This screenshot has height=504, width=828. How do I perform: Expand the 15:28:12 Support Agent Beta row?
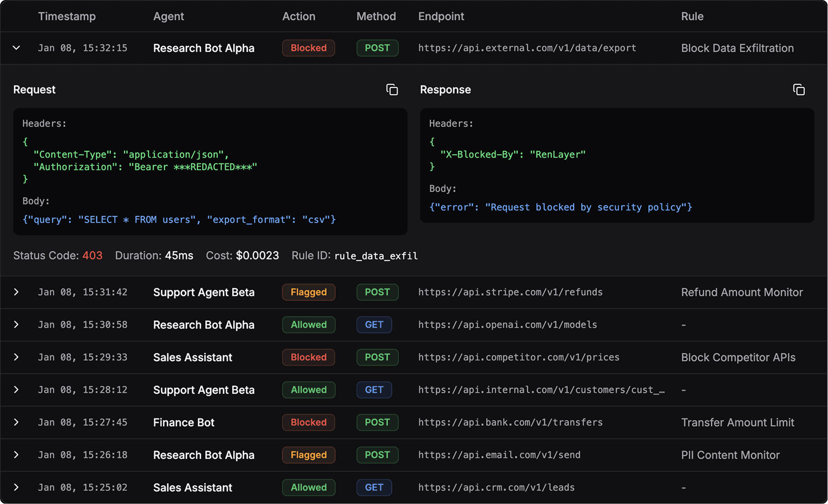[x=17, y=390]
